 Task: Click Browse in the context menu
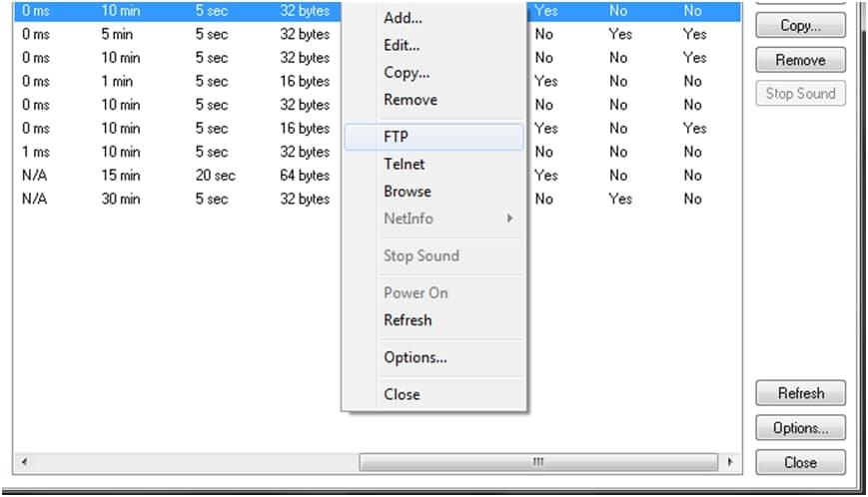coord(408,191)
